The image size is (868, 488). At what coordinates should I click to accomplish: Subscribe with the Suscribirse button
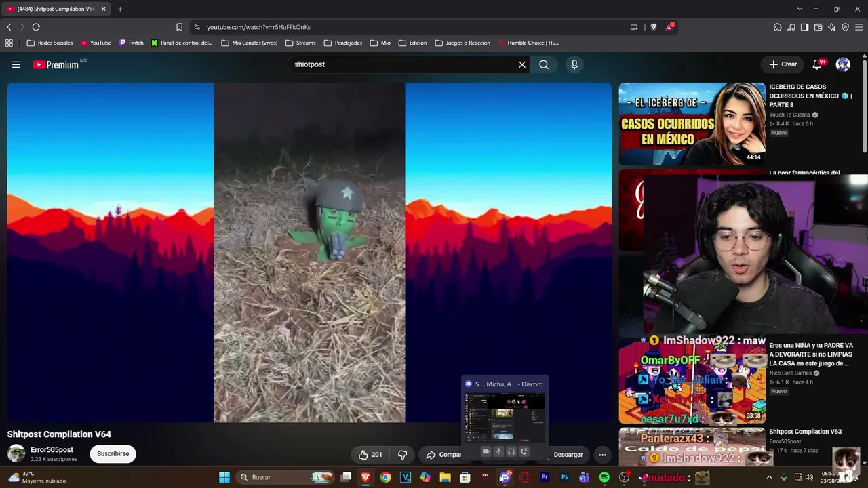point(113,453)
